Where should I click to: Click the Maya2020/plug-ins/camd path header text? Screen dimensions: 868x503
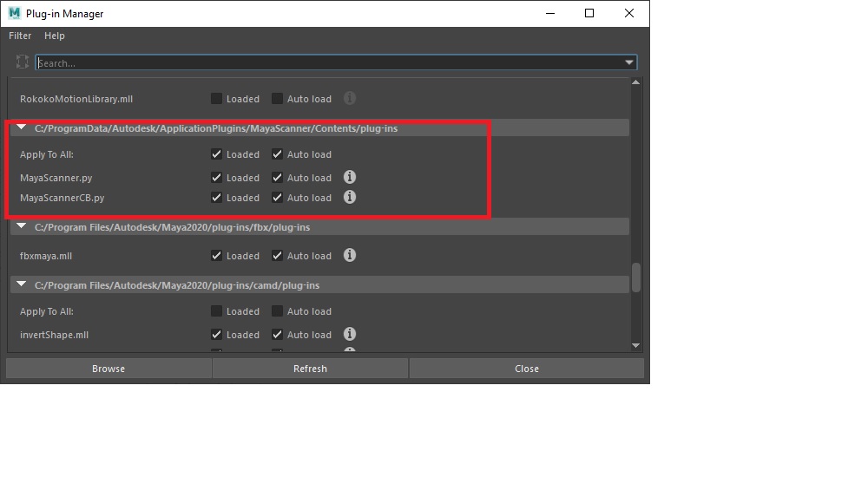[177, 285]
